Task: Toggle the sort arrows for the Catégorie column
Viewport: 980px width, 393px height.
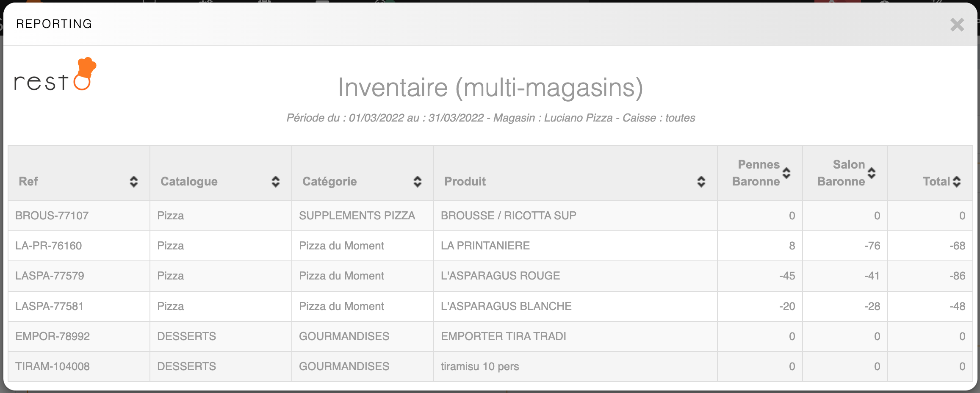Action: (417, 182)
